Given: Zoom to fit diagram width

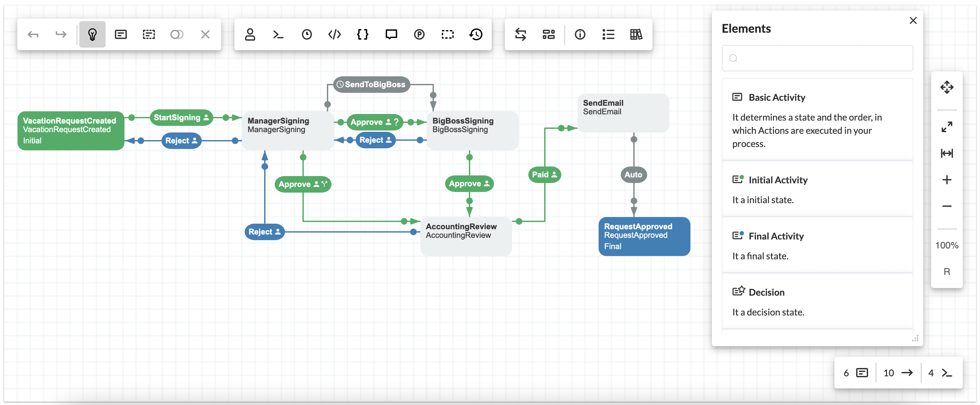Looking at the screenshot, I should pyautogui.click(x=947, y=153).
